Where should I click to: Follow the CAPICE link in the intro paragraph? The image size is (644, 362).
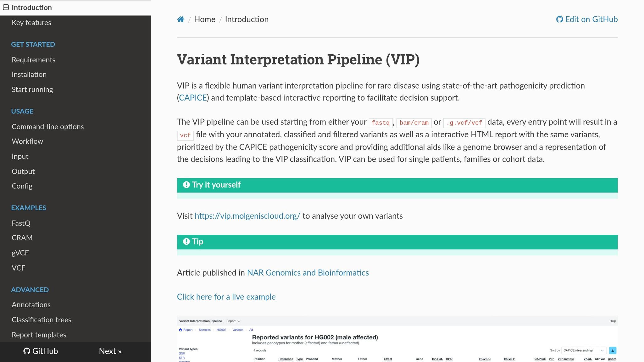pyautogui.click(x=193, y=98)
